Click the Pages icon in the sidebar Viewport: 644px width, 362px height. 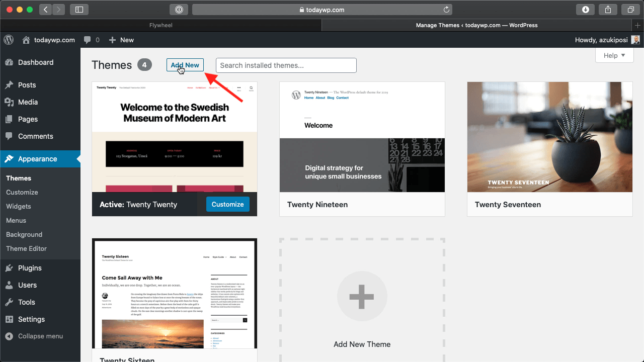coord(9,119)
